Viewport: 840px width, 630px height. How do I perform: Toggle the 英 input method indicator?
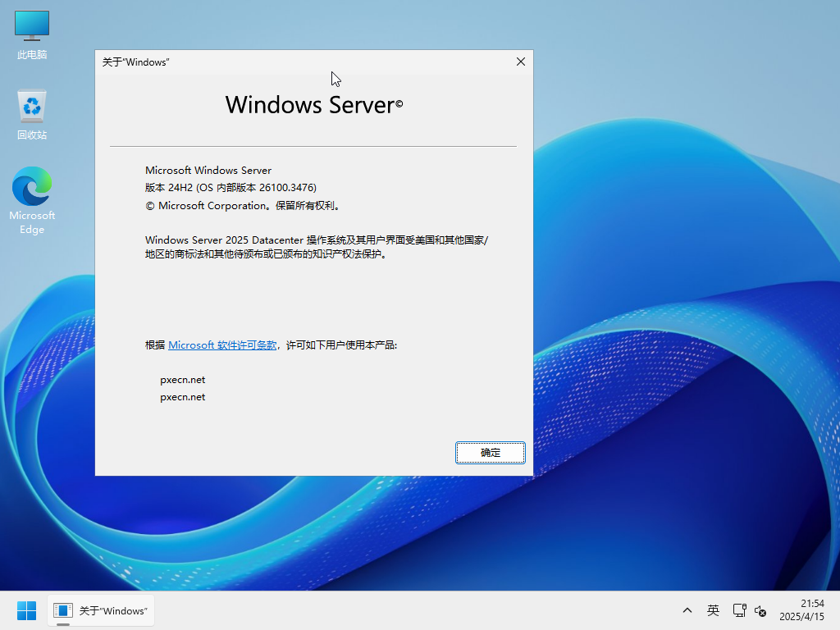(x=713, y=610)
